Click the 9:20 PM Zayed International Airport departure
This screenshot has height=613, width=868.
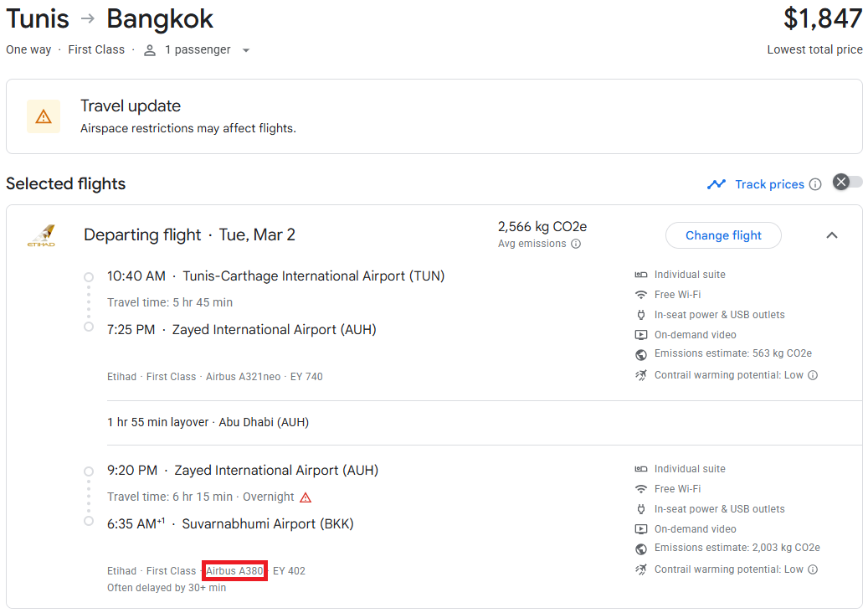[243, 470]
